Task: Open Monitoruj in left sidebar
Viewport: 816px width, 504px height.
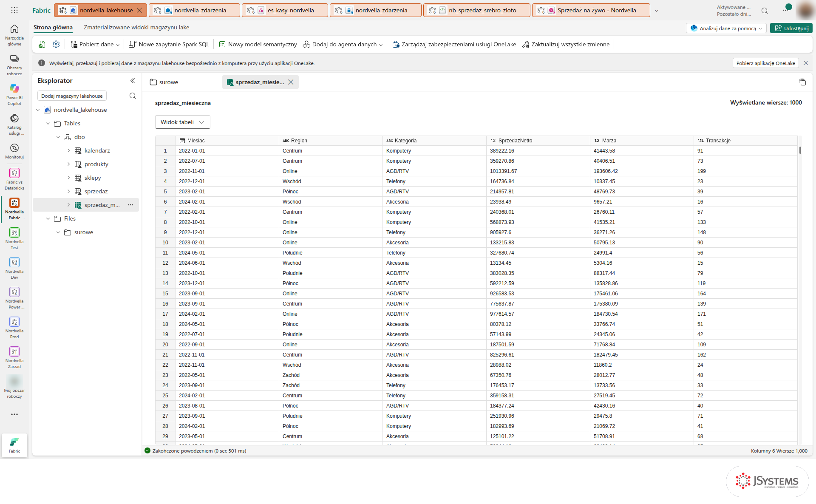Action: pyautogui.click(x=14, y=151)
